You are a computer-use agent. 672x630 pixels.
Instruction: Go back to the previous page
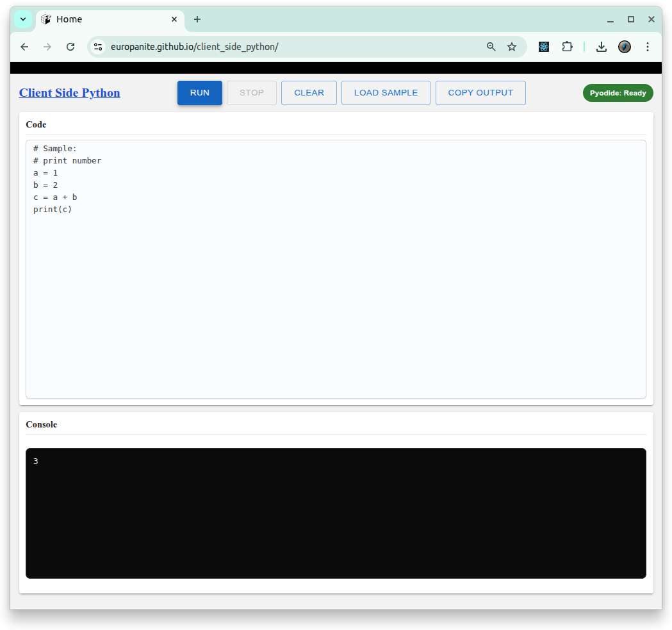click(x=24, y=47)
